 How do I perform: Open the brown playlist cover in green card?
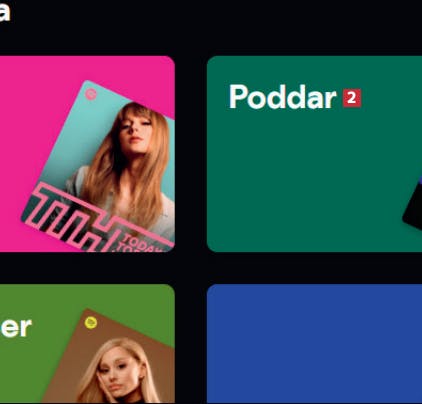coord(110,357)
